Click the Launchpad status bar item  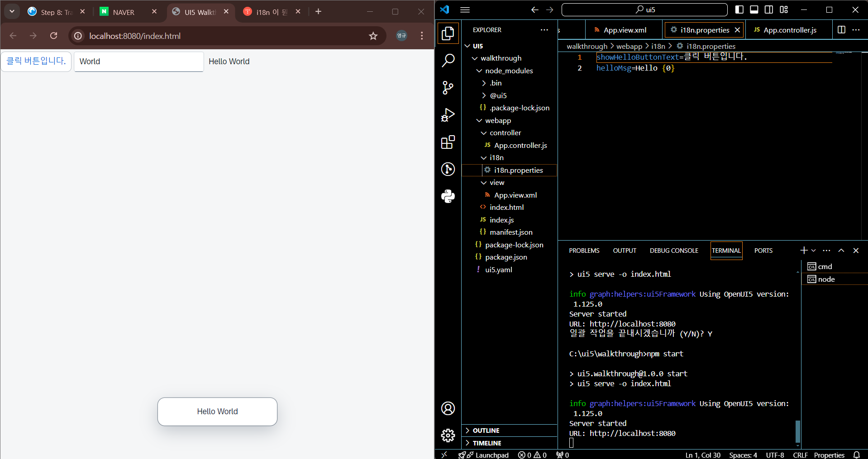pos(484,455)
